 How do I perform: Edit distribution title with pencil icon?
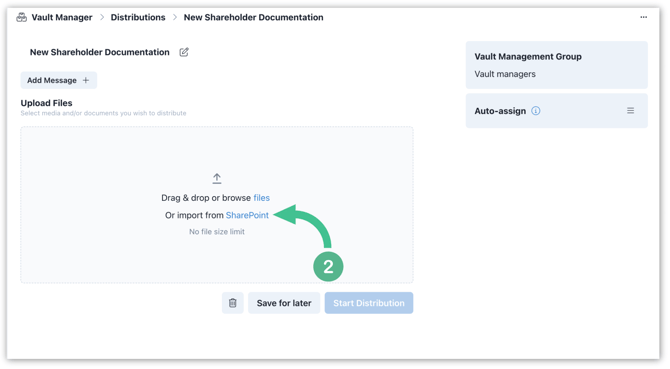pos(184,52)
